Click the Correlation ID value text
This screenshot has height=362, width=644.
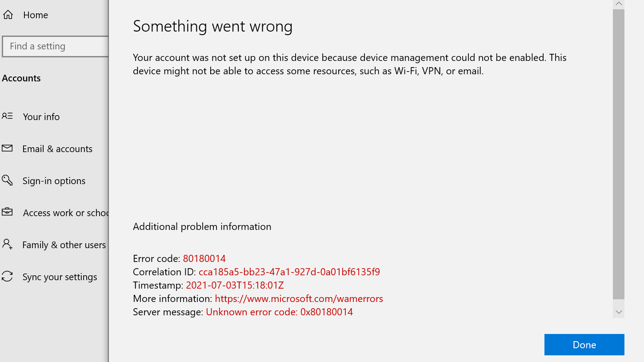(x=289, y=272)
